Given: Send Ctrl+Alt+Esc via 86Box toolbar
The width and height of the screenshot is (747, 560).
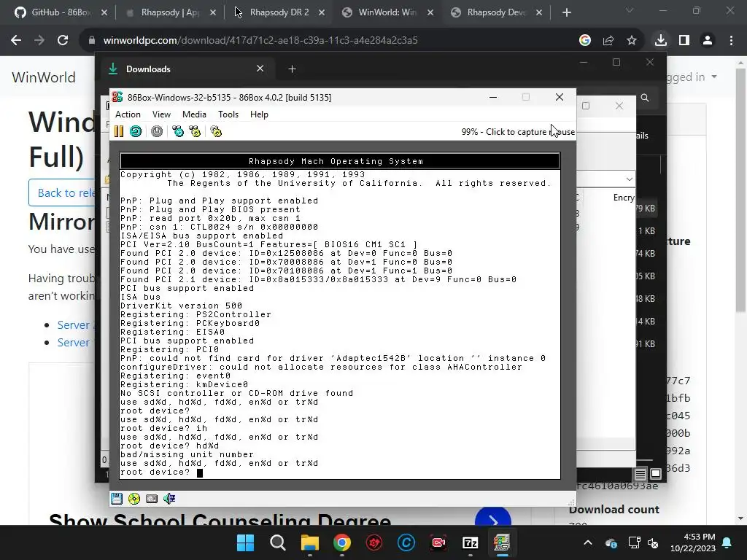Looking at the screenshot, I should click(196, 131).
